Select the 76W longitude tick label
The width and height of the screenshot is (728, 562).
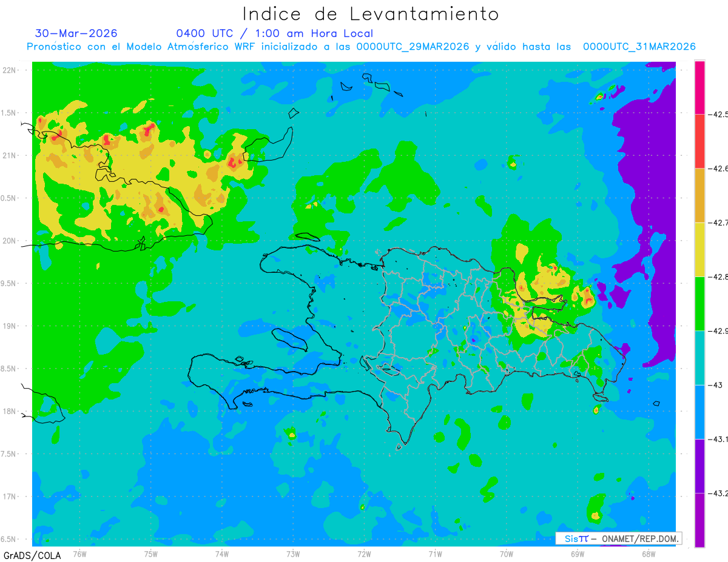click(79, 554)
